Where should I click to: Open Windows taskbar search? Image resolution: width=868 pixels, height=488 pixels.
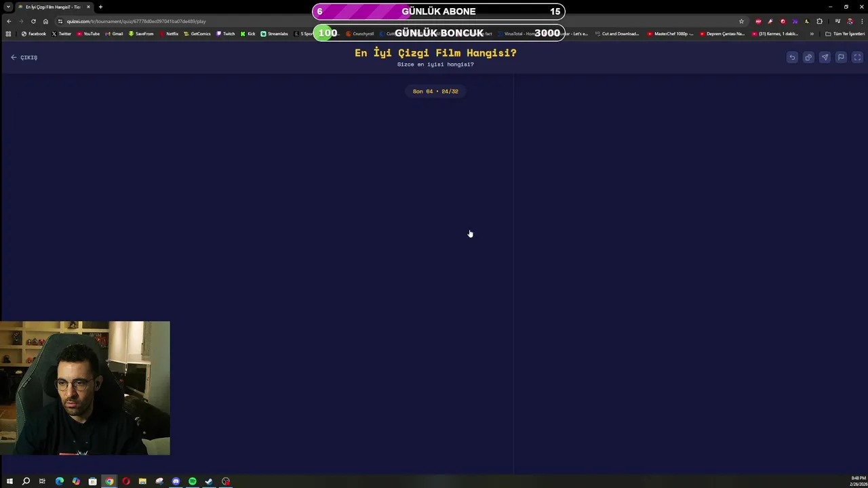pyautogui.click(x=26, y=481)
